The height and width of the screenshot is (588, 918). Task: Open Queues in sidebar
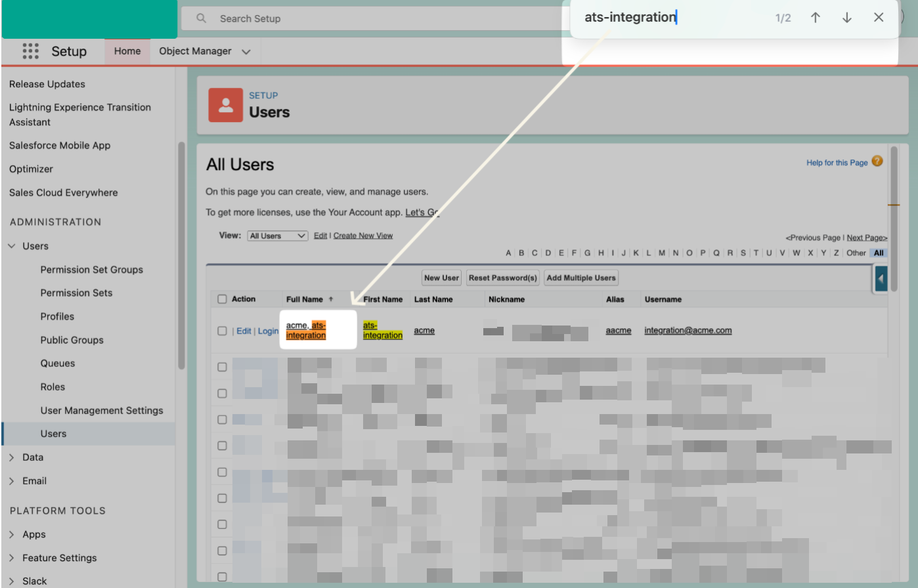coord(58,364)
